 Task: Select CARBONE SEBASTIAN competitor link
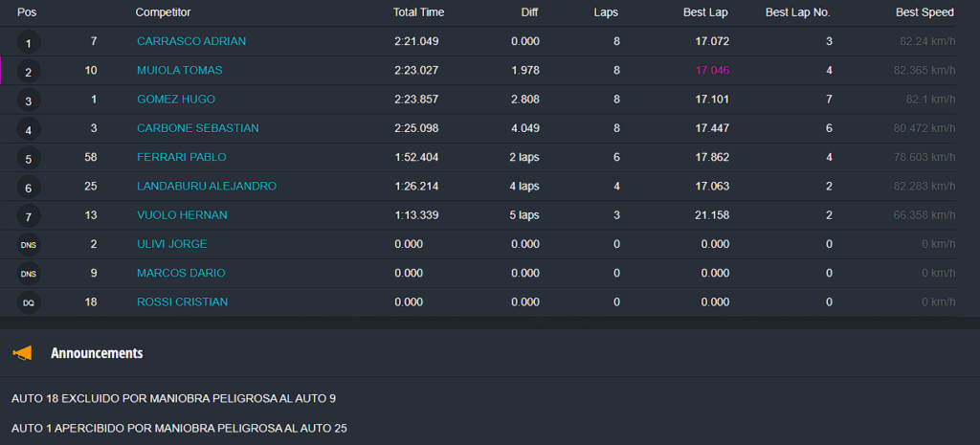click(x=198, y=128)
